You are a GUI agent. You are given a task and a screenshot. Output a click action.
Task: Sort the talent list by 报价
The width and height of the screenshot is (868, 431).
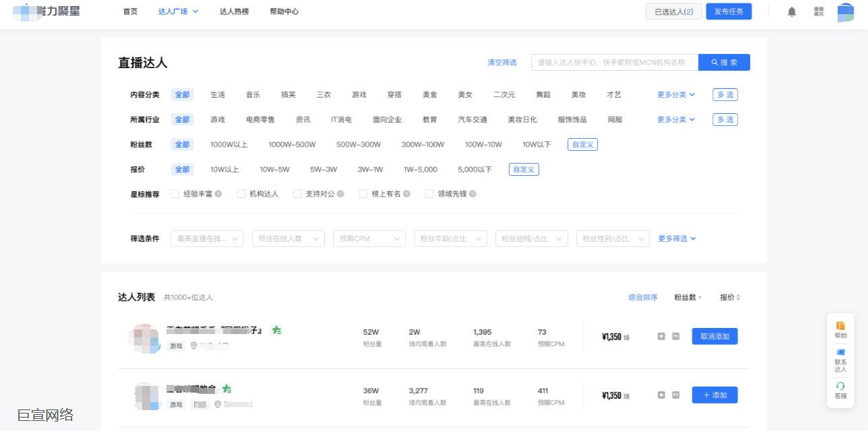click(x=730, y=297)
